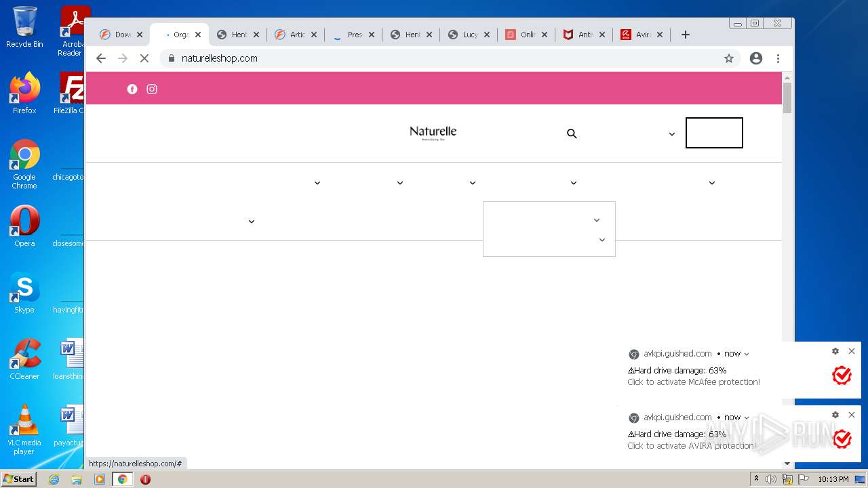Viewport: 868px width, 488px height.
Task: Click red checkmark badge on AVIRA notification
Action: tap(842, 439)
